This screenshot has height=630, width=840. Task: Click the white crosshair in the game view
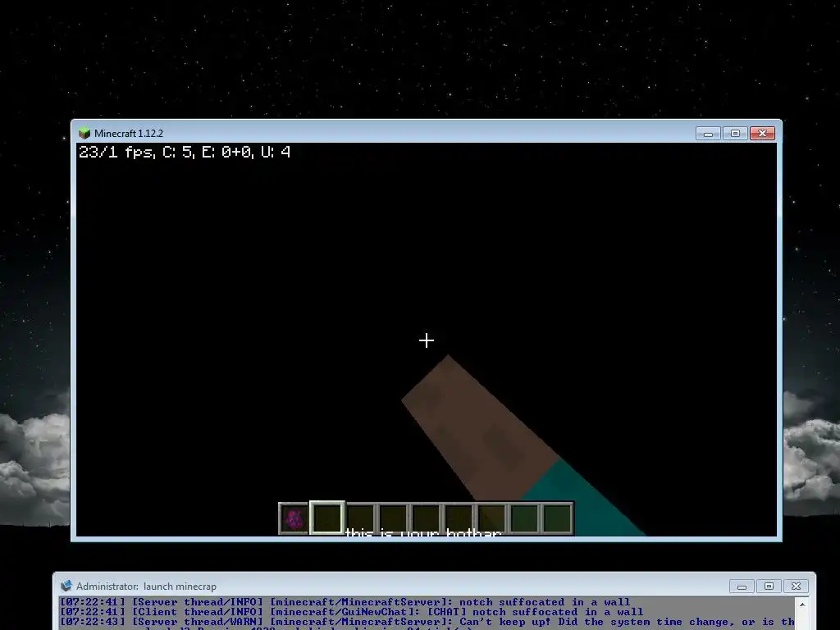click(427, 340)
